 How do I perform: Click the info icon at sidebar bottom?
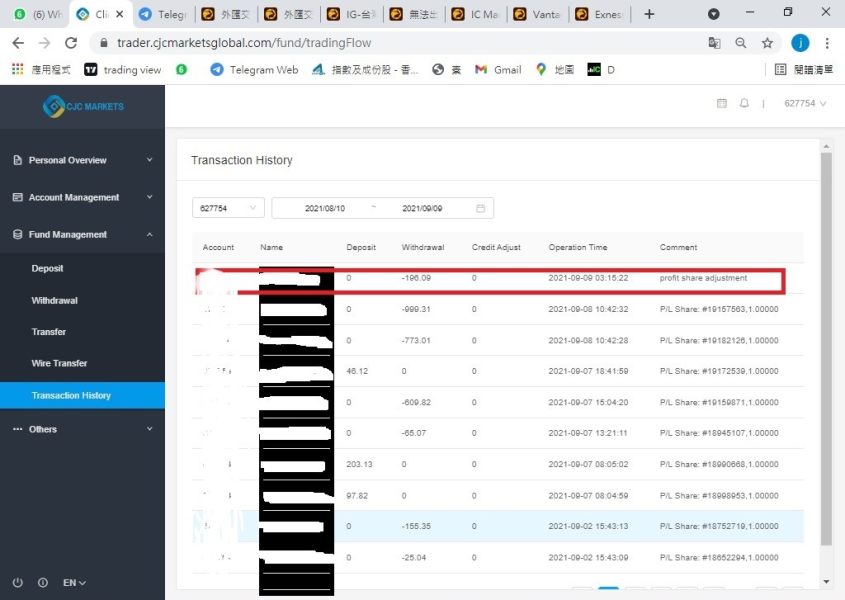coord(43,583)
